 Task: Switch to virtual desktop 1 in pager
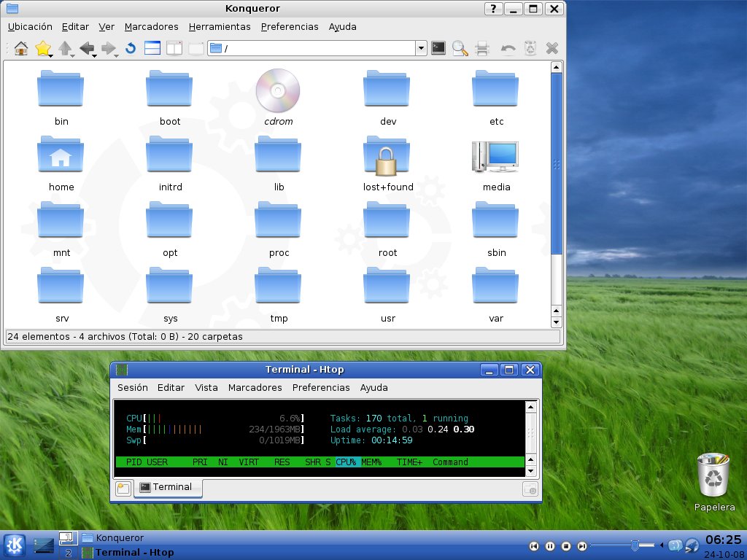[x=68, y=538]
